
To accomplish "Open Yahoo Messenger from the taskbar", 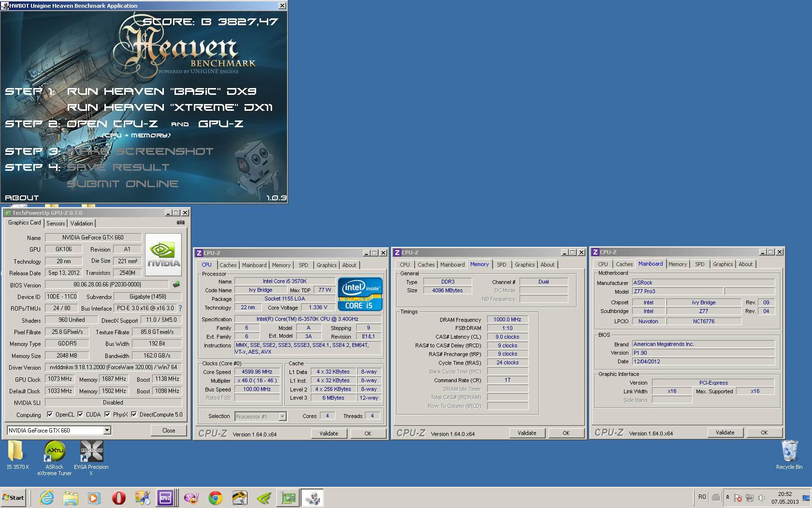I will (x=191, y=498).
